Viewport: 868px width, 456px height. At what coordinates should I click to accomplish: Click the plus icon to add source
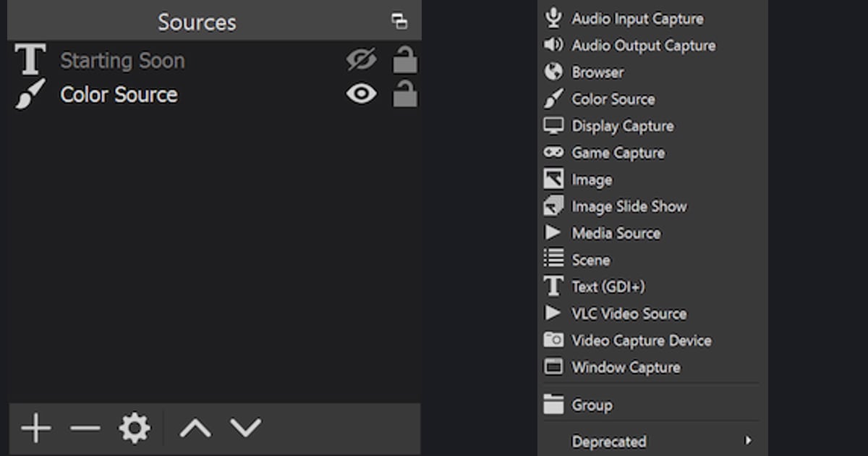click(35, 428)
